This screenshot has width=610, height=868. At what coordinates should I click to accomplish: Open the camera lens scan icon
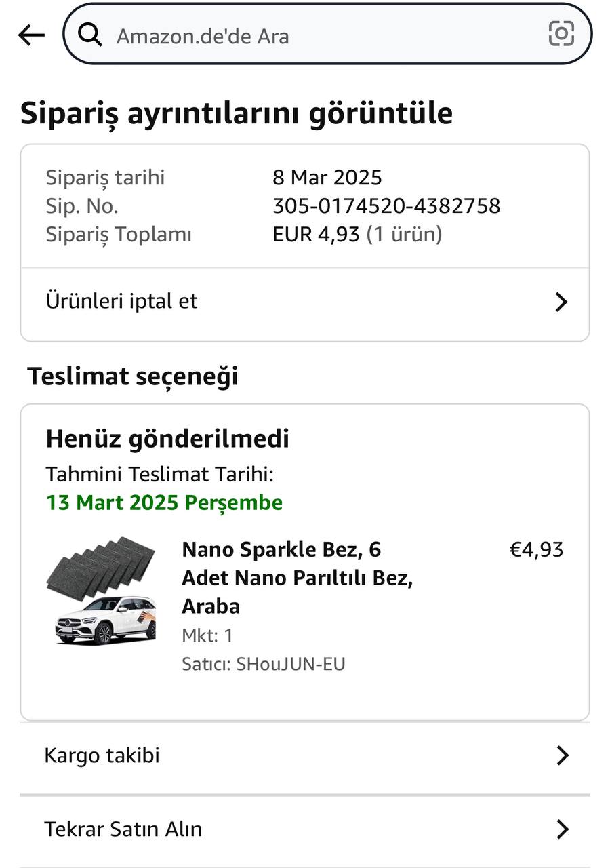pyautogui.click(x=561, y=33)
